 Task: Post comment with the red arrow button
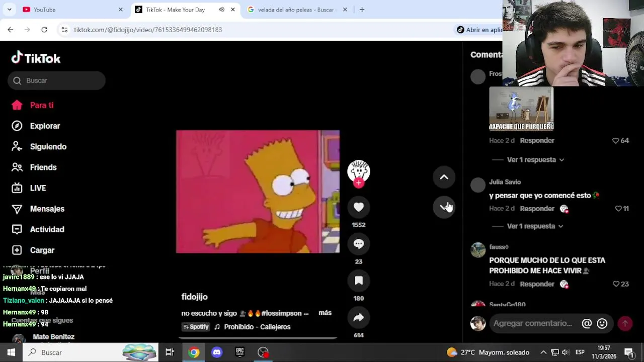[x=625, y=324]
